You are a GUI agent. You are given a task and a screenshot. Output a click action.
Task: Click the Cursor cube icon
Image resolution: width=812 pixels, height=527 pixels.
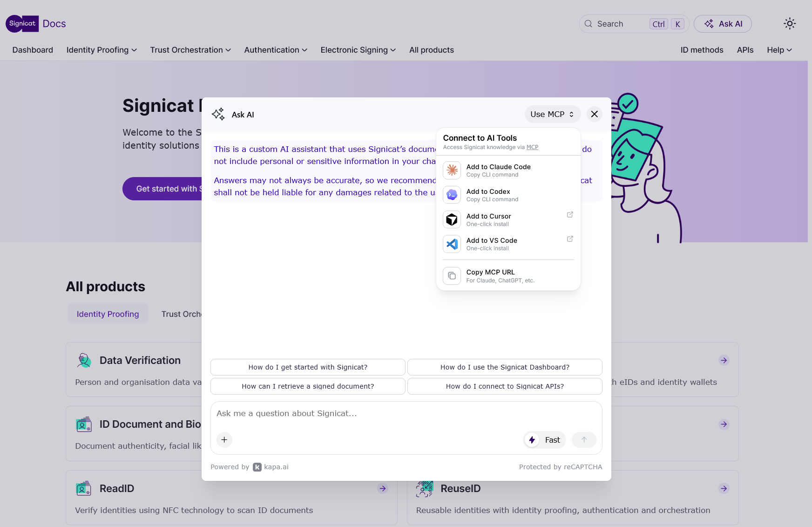click(x=452, y=219)
